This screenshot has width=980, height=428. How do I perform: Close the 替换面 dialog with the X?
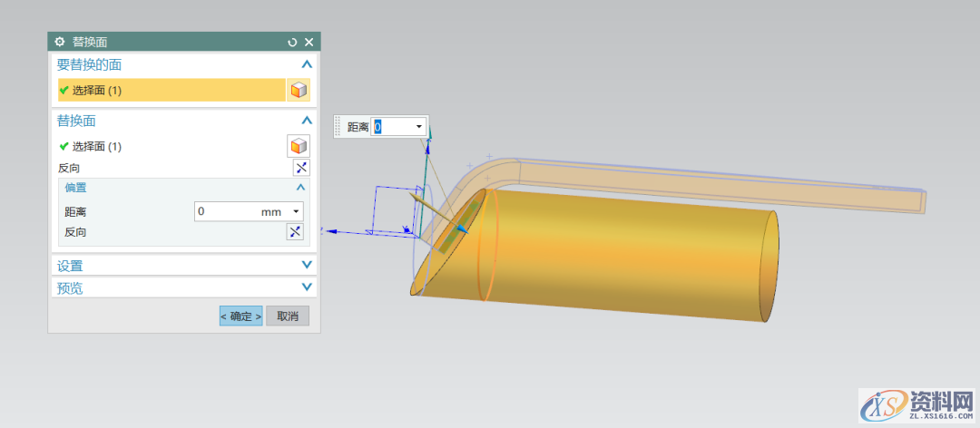pos(309,42)
